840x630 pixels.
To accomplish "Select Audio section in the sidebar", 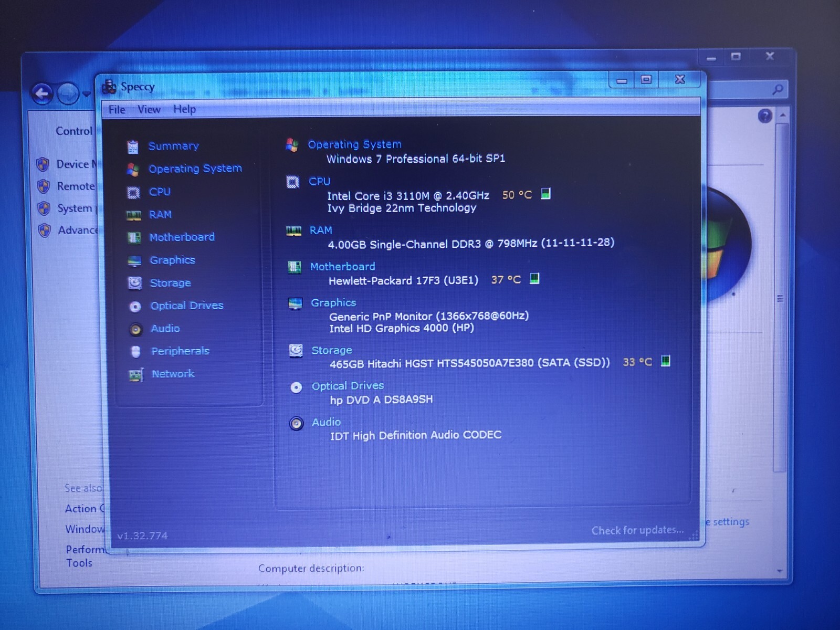I will (165, 329).
